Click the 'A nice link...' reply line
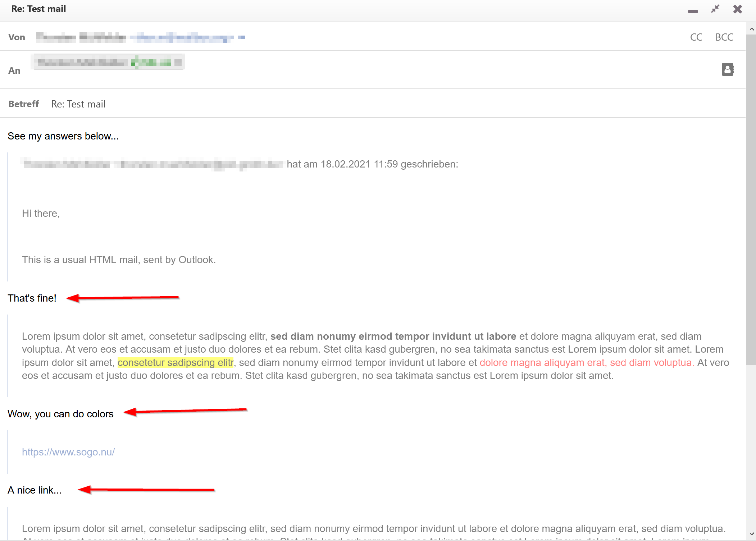Viewport: 756px width, 541px height. pos(35,490)
